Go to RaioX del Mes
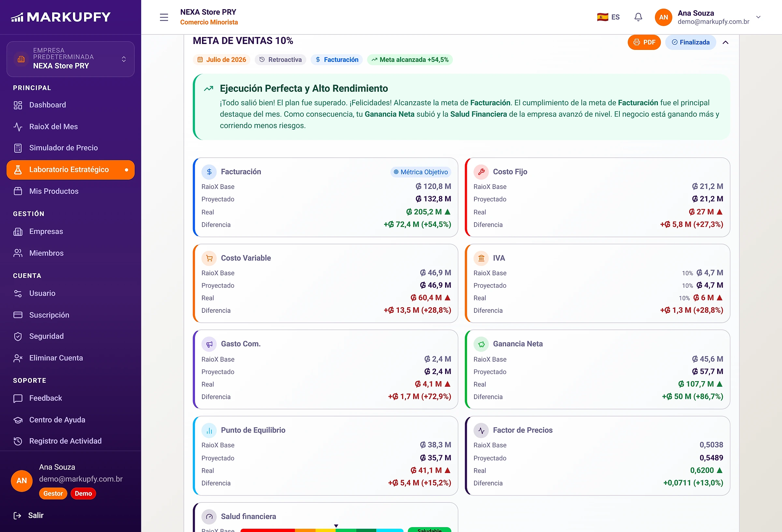The image size is (782, 532). 70,126
